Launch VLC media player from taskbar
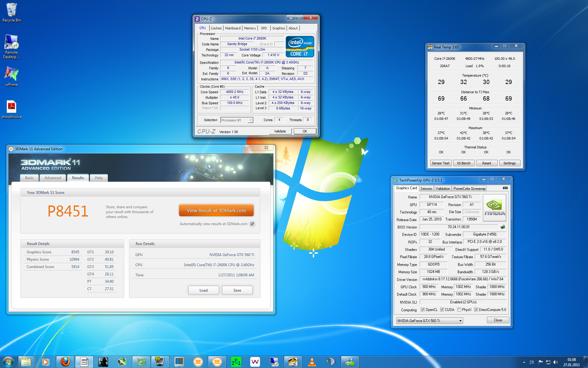The width and height of the screenshot is (588, 368). tap(312, 362)
